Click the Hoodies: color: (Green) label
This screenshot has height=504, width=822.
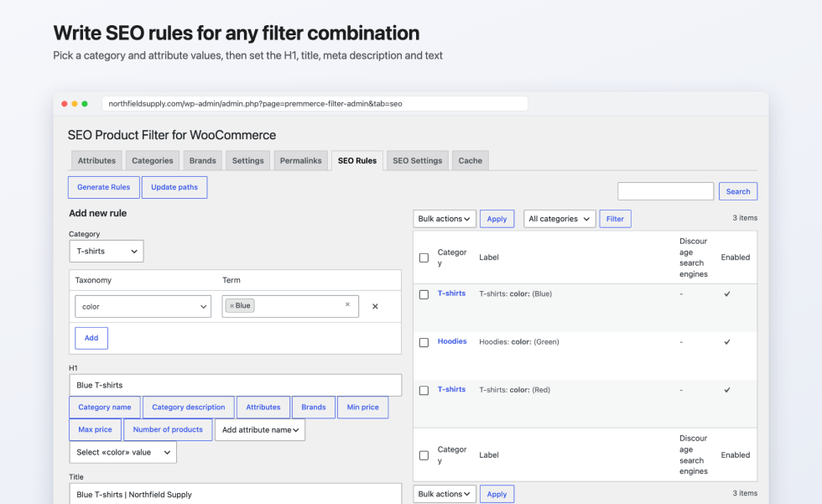(519, 342)
